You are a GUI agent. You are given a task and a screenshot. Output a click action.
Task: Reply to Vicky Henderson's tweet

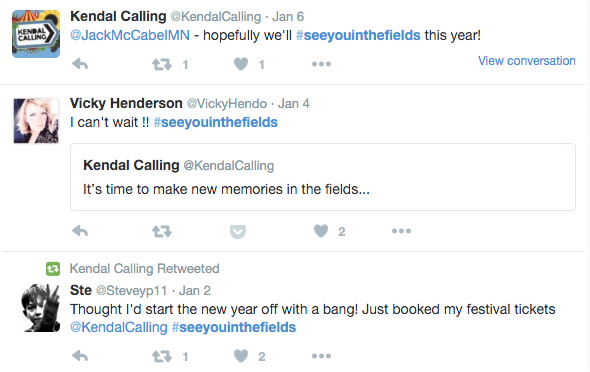pyautogui.click(x=80, y=231)
